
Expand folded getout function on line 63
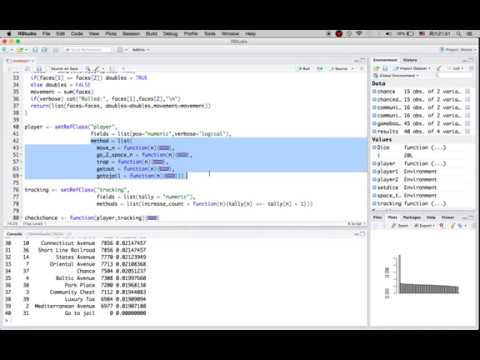click(x=164, y=169)
